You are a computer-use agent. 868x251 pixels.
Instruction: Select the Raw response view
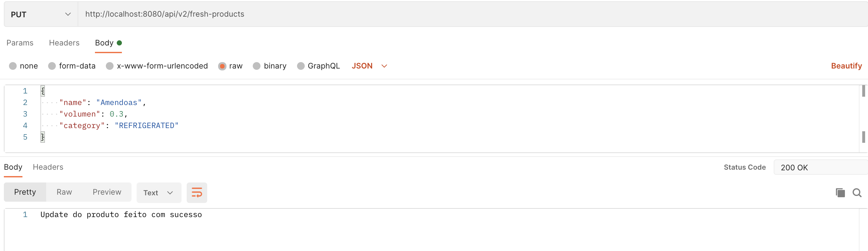[x=64, y=192]
